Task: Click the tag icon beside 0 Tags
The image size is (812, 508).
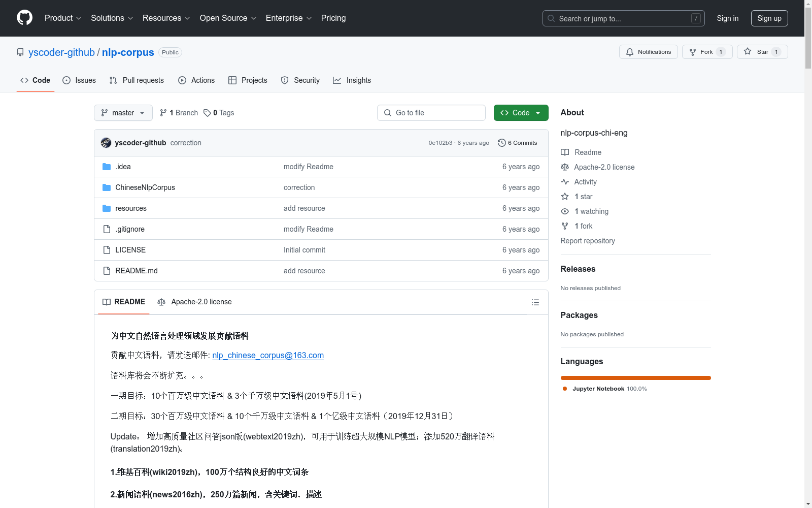Action: point(207,113)
